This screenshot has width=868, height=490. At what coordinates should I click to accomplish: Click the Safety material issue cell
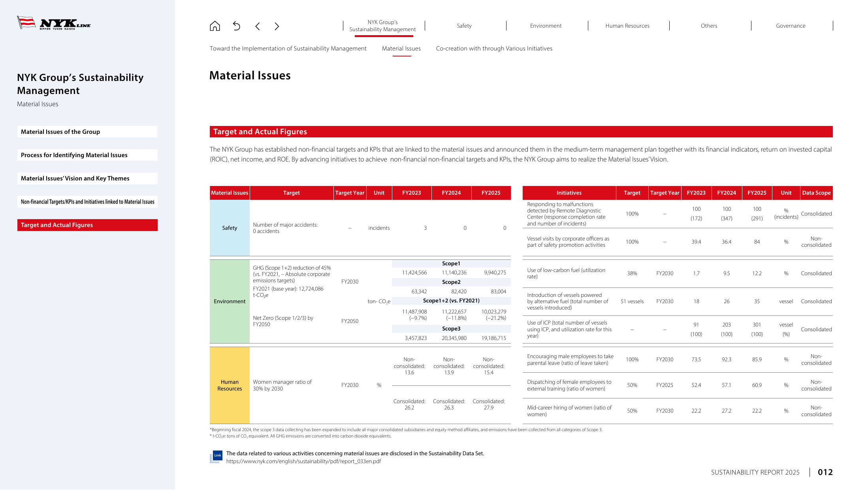(230, 228)
